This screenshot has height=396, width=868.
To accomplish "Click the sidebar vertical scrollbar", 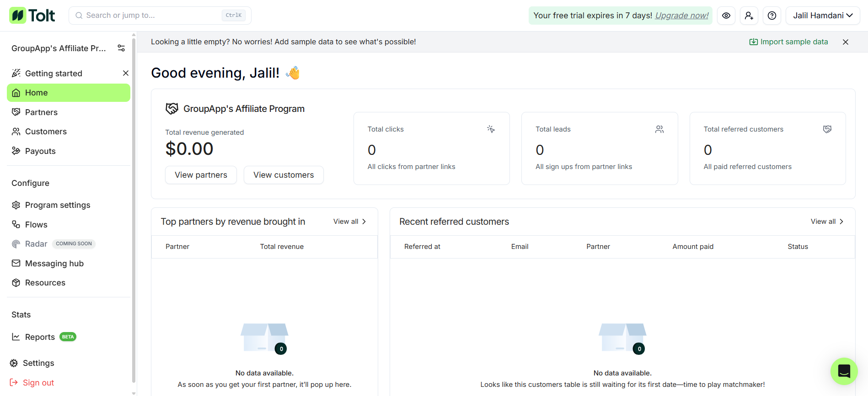I will point(134,210).
